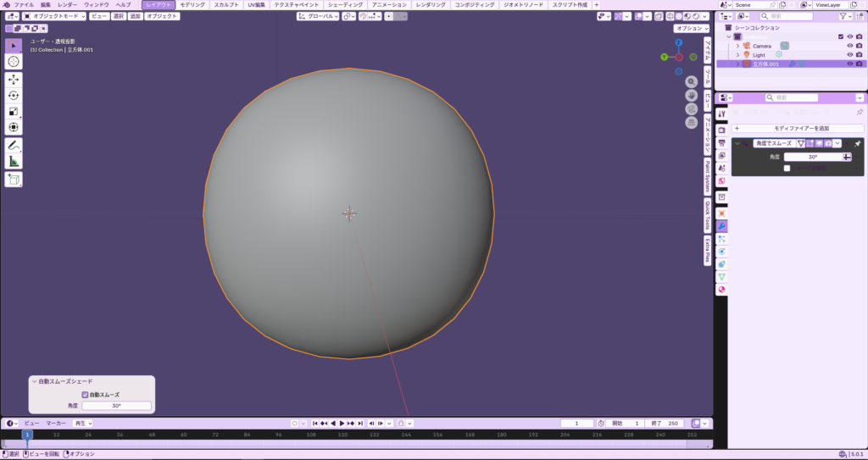Open the Modifiers wrench properties tab
Image resolution: width=868 pixels, height=460 pixels.
[721, 226]
